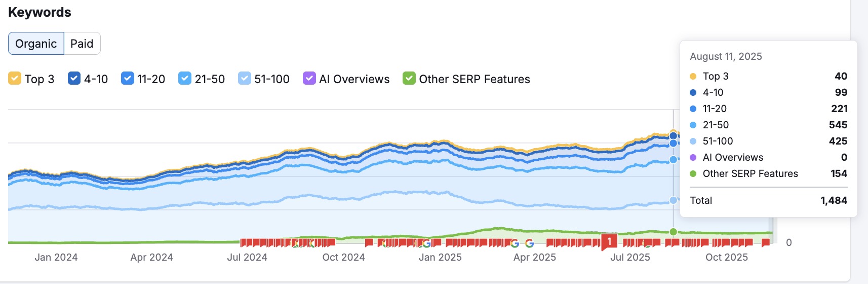Open the red note flag numbered 1
The image size is (868, 284).
pos(609,241)
